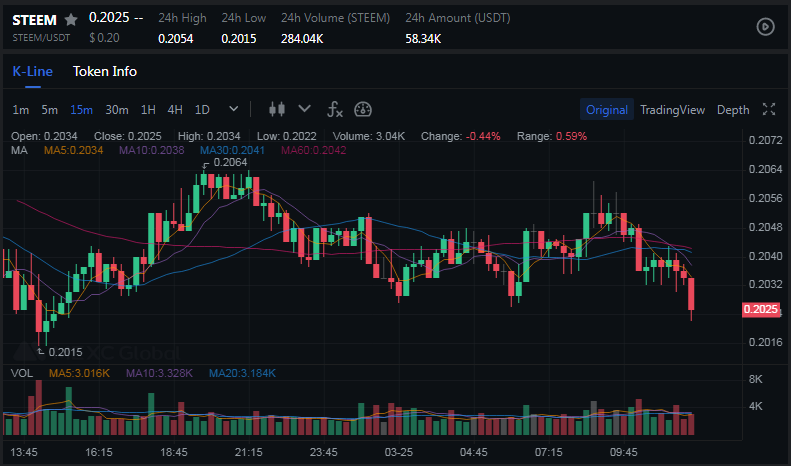Switch to the Token Info tab
Viewport: 791px width, 466px height.
[105, 71]
